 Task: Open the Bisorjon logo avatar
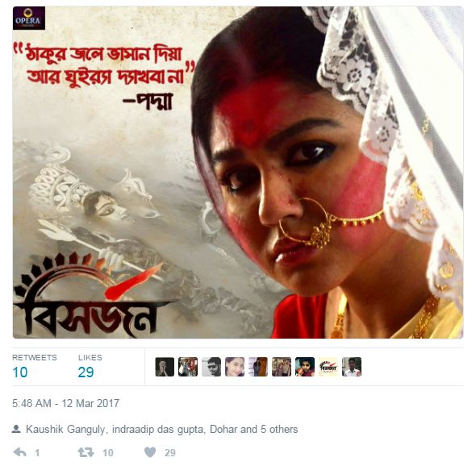click(x=328, y=367)
